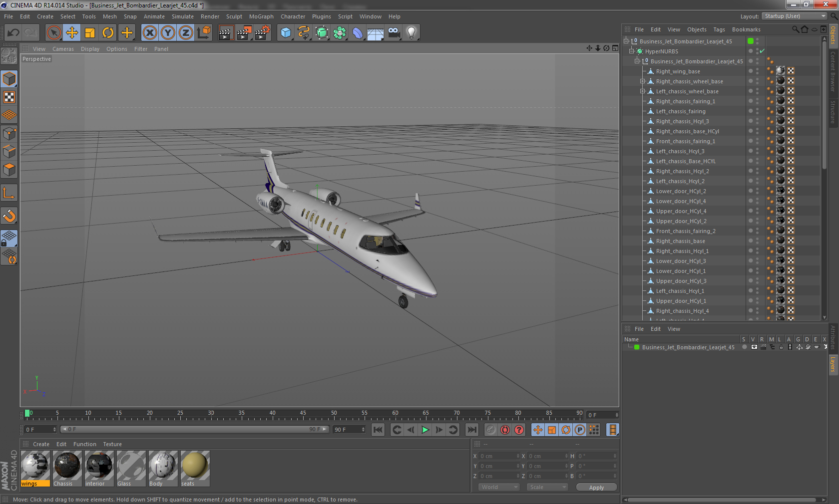
Task: Open World coordinate mode dropdown
Action: [499, 487]
